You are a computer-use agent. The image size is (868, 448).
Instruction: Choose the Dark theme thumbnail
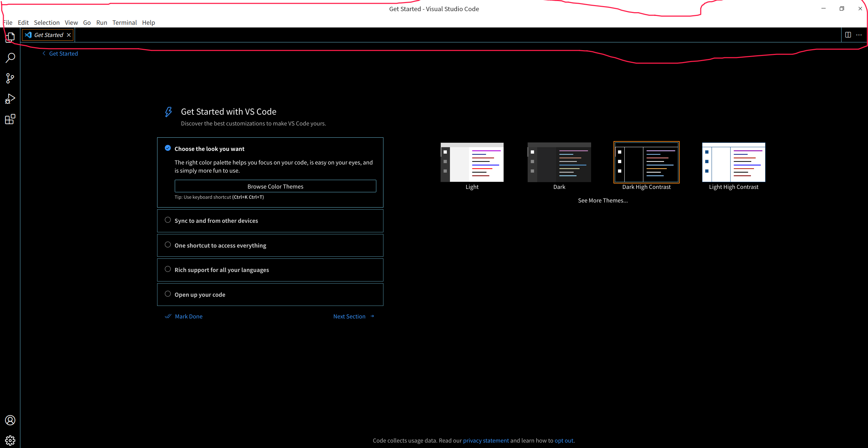point(559,162)
